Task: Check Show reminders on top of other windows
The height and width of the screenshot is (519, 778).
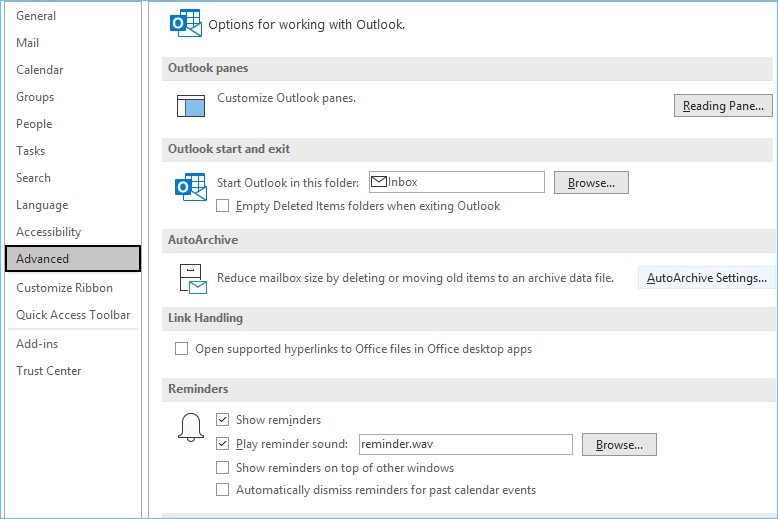Action: (x=223, y=468)
